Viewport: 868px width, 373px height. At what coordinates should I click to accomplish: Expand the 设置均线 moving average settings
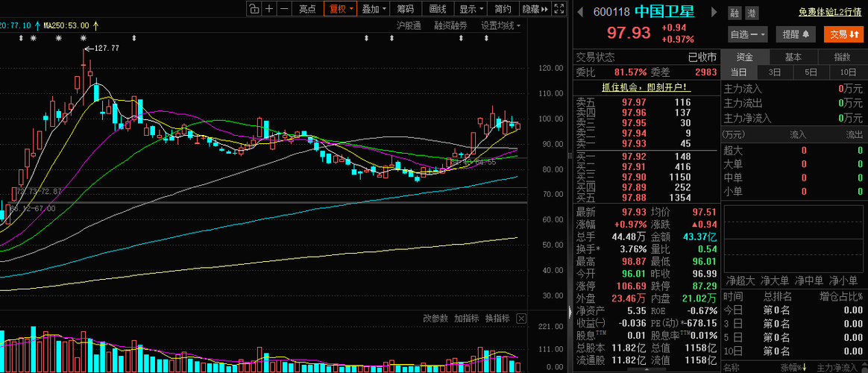500,25
